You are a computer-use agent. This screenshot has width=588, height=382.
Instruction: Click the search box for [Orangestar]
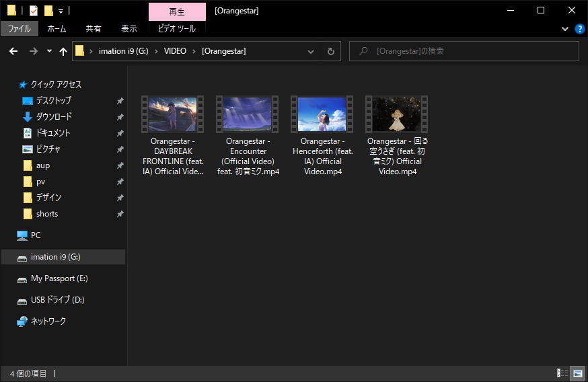click(464, 51)
